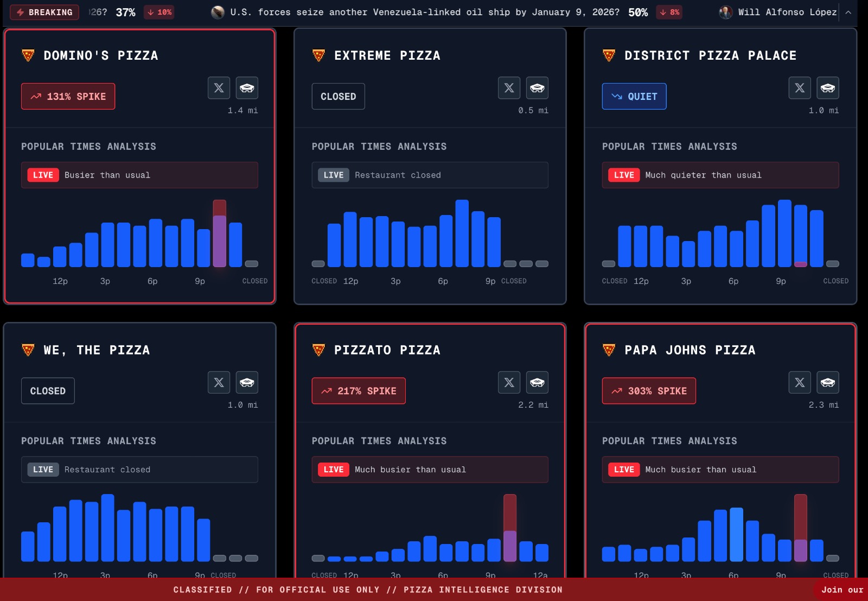Screen dimensions: 868x601
Task: Click the LIVE 'Busier than usual' status on Domino's
Action: click(139, 175)
